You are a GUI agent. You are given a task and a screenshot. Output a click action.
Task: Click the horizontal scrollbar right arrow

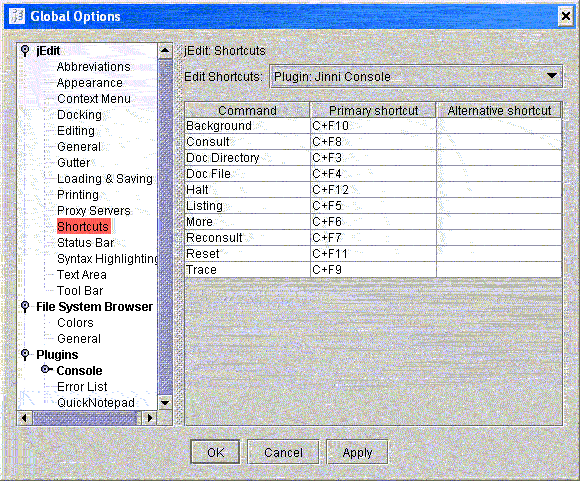(149, 418)
